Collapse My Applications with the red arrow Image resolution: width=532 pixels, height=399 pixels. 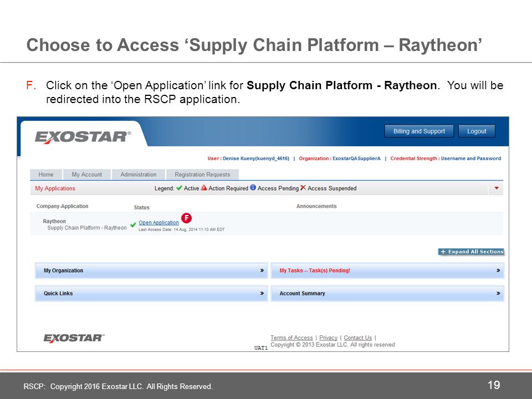[497, 188]
